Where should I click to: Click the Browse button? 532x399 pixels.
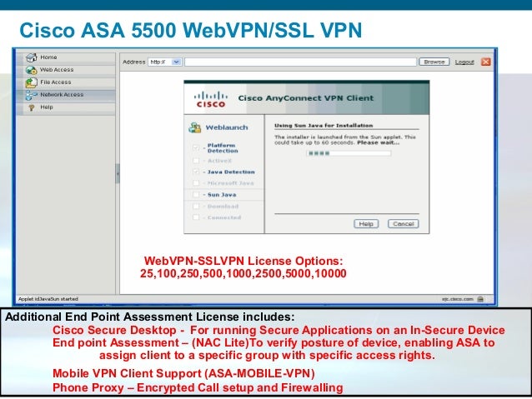click(434, 62)
